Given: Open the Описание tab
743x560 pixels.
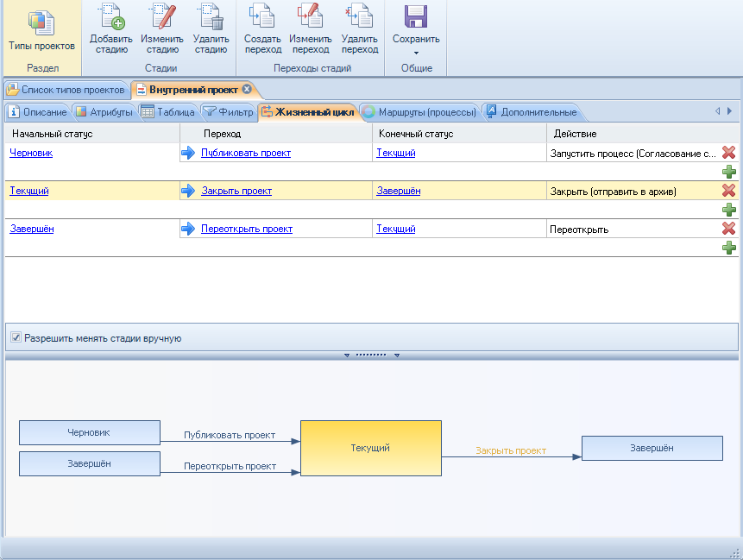Looking at the screenshot, I should point(38,112).
